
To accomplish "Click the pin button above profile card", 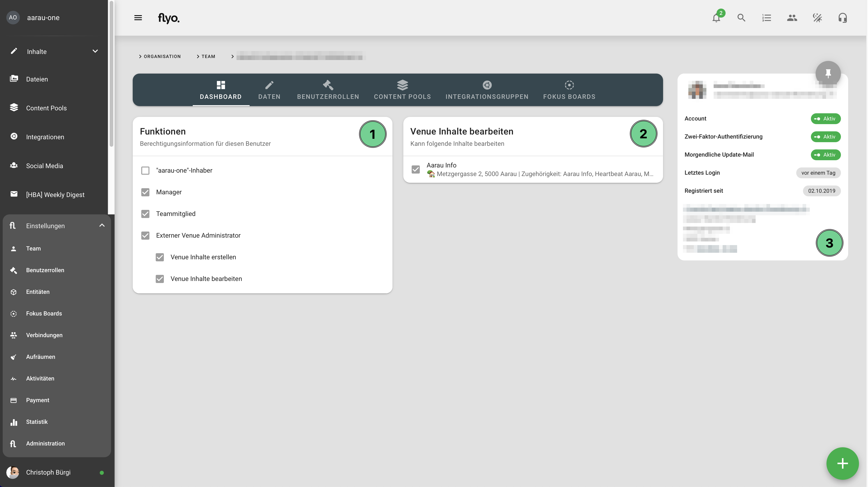I will point(828,73).
